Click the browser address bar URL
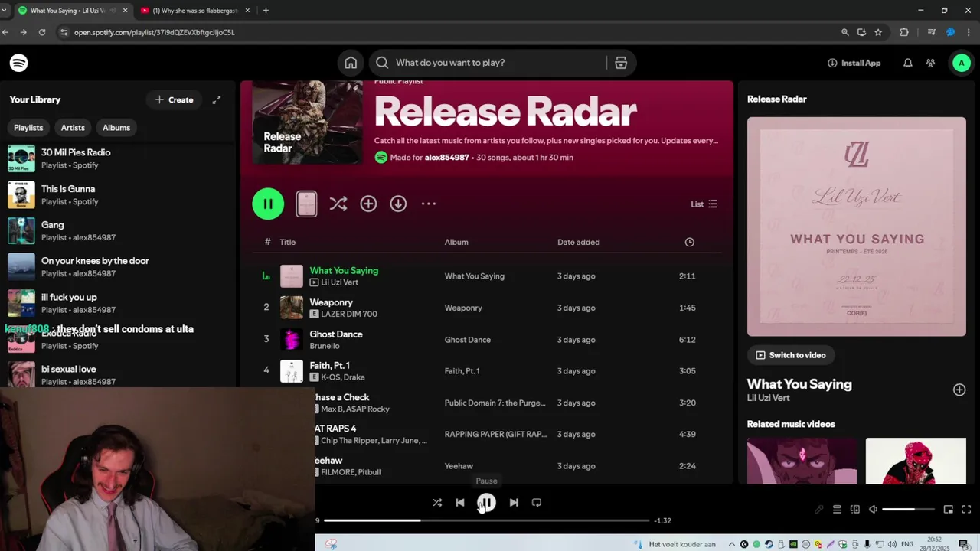Screen dimensions: 980x551 (154, 32)
